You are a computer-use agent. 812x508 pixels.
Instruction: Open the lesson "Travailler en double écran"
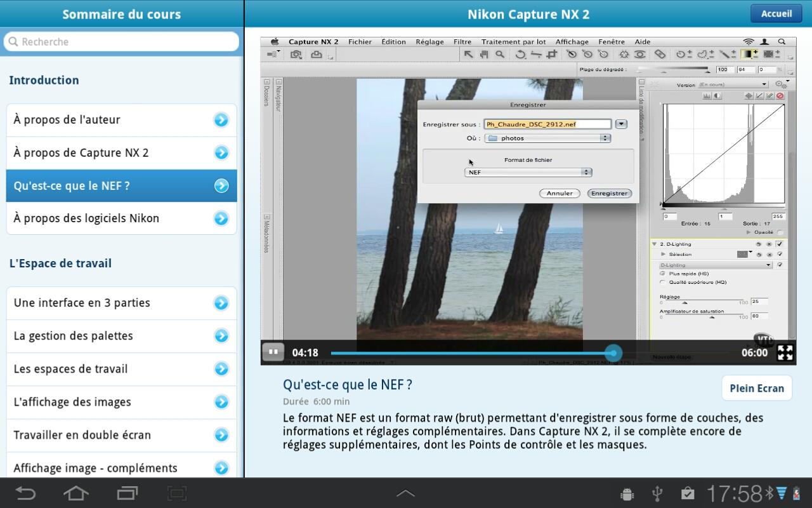121,435
